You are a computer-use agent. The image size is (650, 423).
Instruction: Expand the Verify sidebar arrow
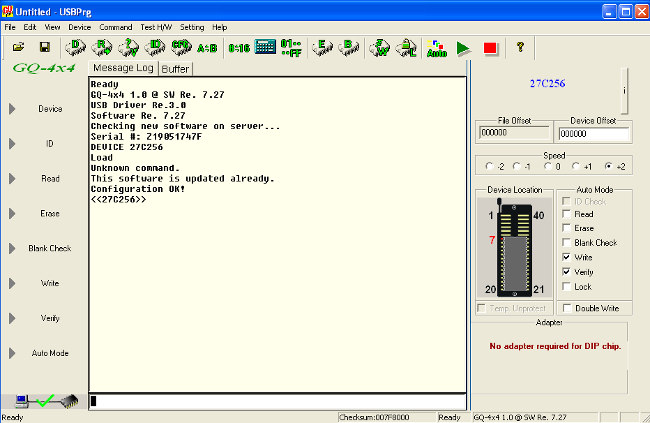[x=12, y=318]
